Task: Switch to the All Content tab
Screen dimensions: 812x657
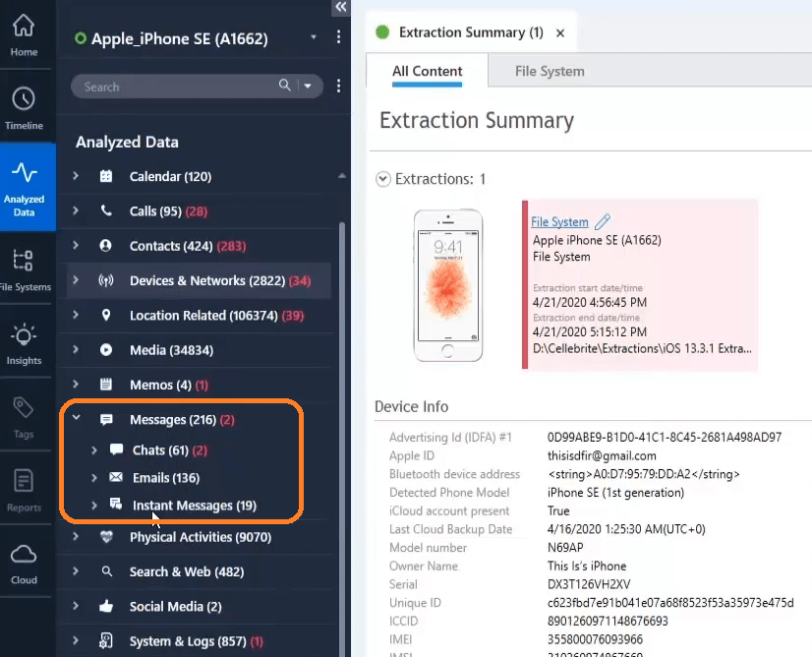Action: point(428,71)
